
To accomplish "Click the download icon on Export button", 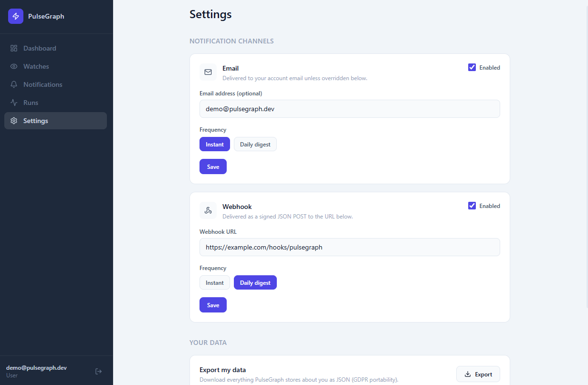I will click(468, 375).
